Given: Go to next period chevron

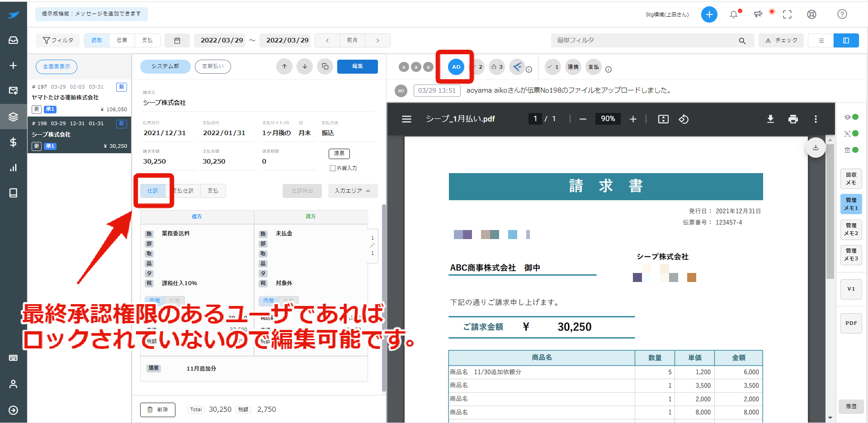Looking at the screenshot, I should click(x=377, y=41).
